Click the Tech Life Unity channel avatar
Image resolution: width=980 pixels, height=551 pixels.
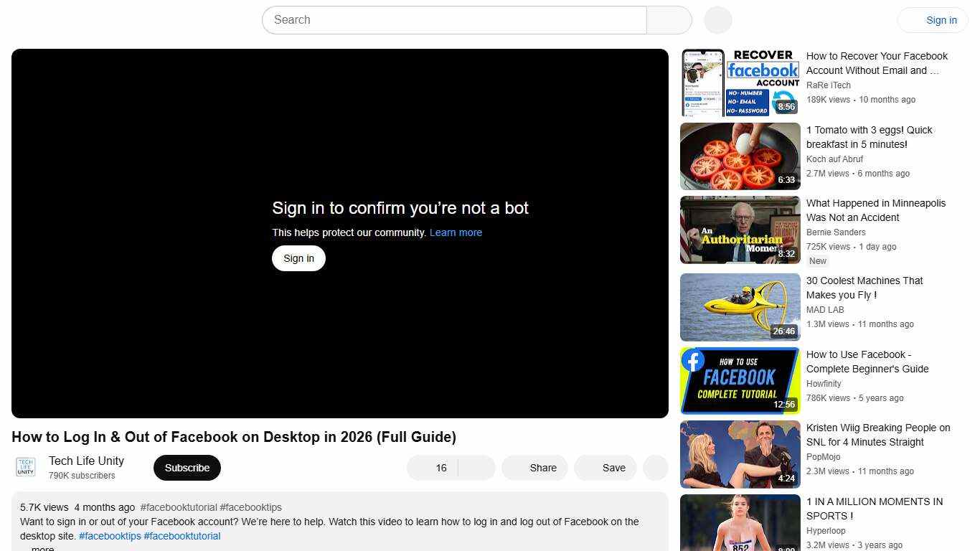click(24, 466)
